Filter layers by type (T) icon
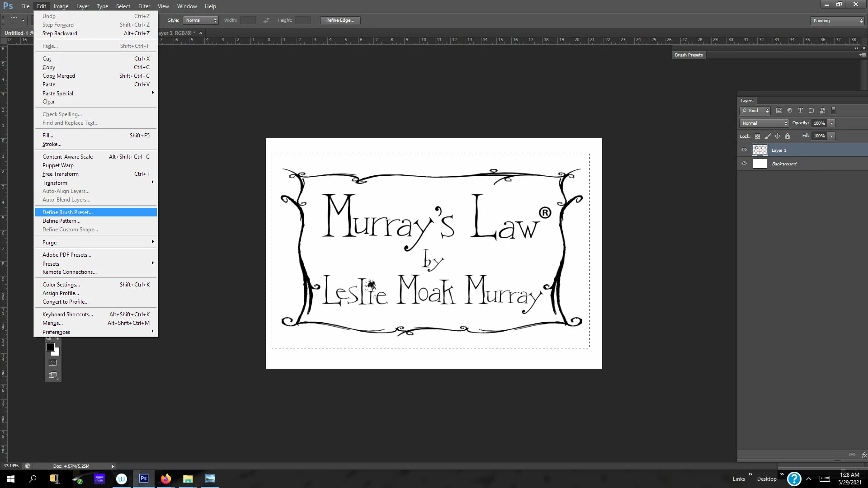 tap(801, 111)
